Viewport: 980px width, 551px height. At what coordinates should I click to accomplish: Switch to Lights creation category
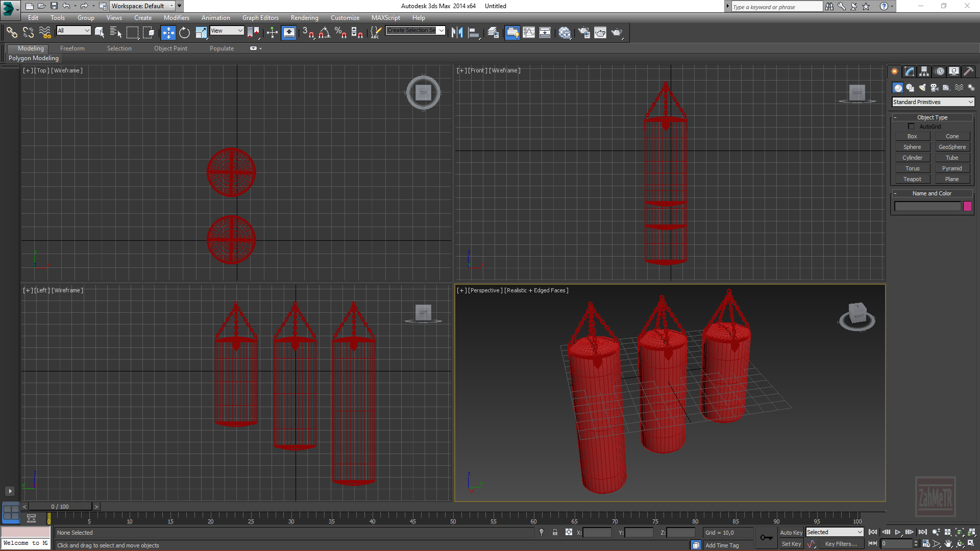click(922, 88)
